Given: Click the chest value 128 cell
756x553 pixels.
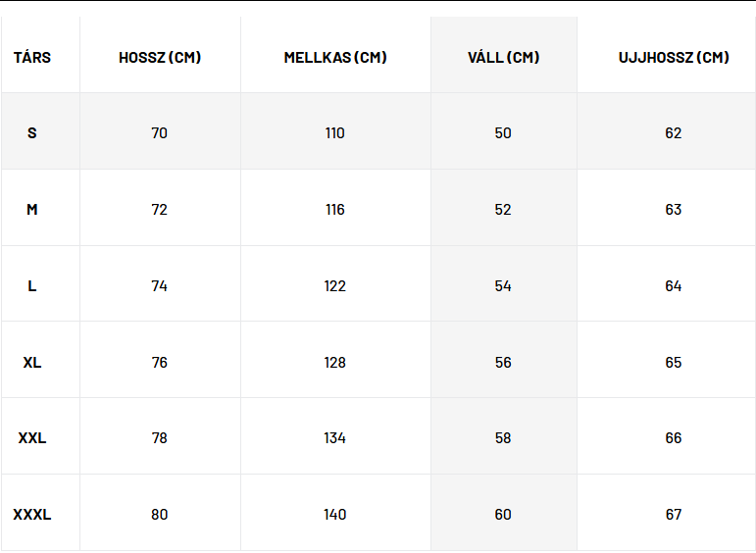Looking at the screenshot, I should click(335, 363).
